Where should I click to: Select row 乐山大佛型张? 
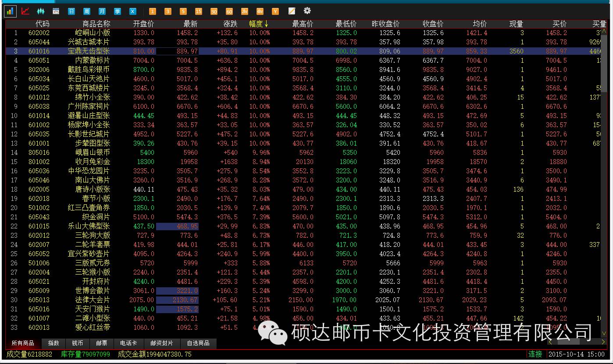pos(303,226)
